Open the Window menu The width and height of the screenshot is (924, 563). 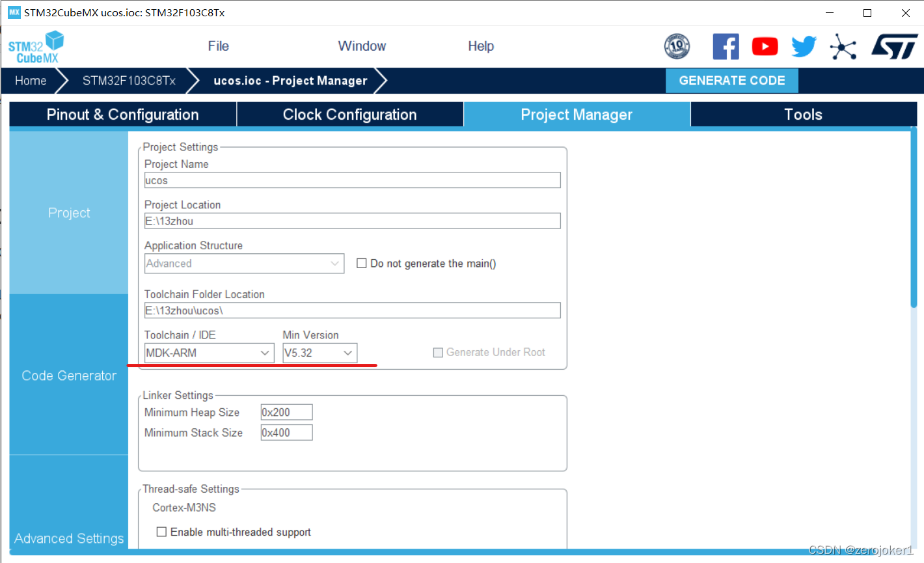pyautogui.click(x=362, y=46)
